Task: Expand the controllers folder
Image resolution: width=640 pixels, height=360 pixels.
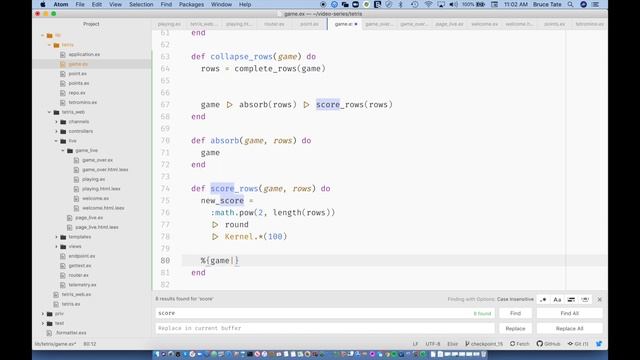Action: point(56,131)
